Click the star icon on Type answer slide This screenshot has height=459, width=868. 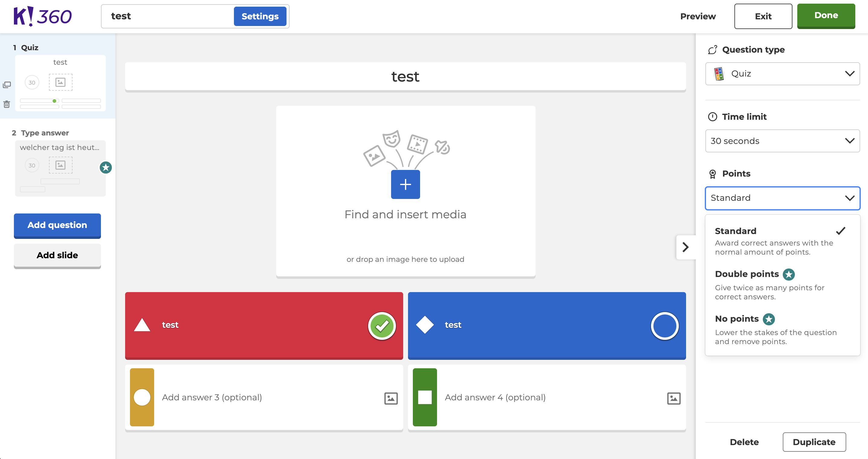point(106,168)
